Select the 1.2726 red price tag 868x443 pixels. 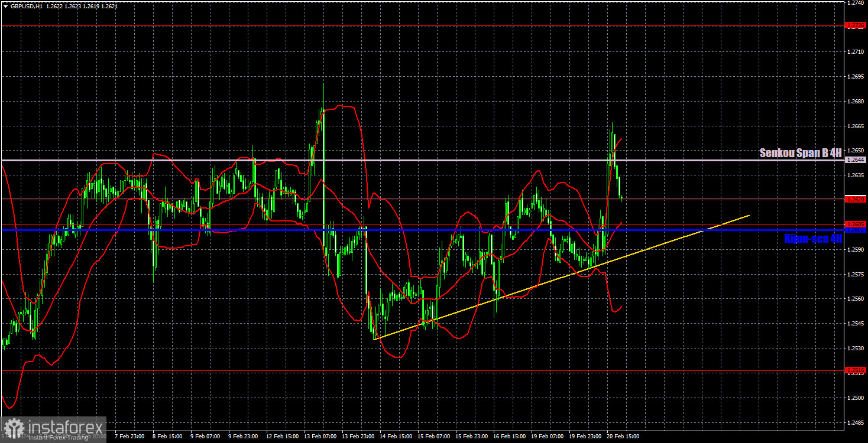(856, 25)
